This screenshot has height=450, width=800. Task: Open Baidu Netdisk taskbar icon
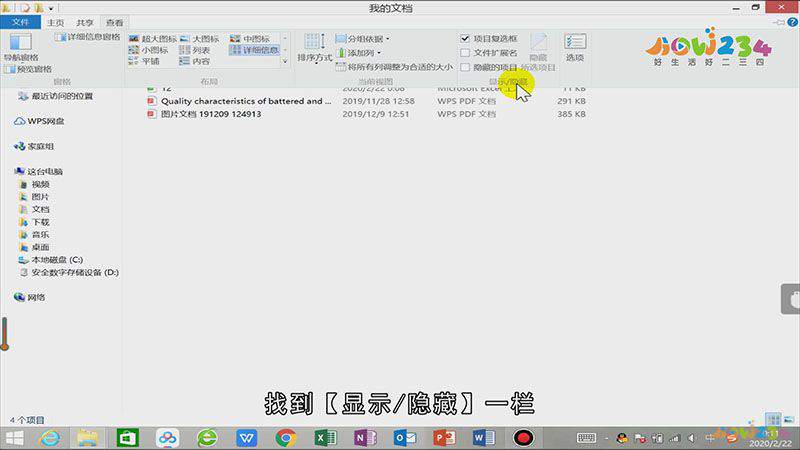(x=167, y=438)
